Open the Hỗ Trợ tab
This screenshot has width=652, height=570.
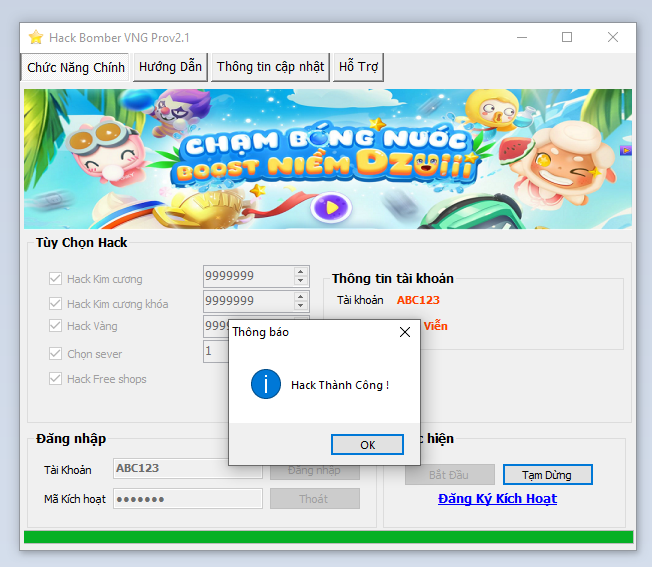pyautogui.click(x=358, y=67)
